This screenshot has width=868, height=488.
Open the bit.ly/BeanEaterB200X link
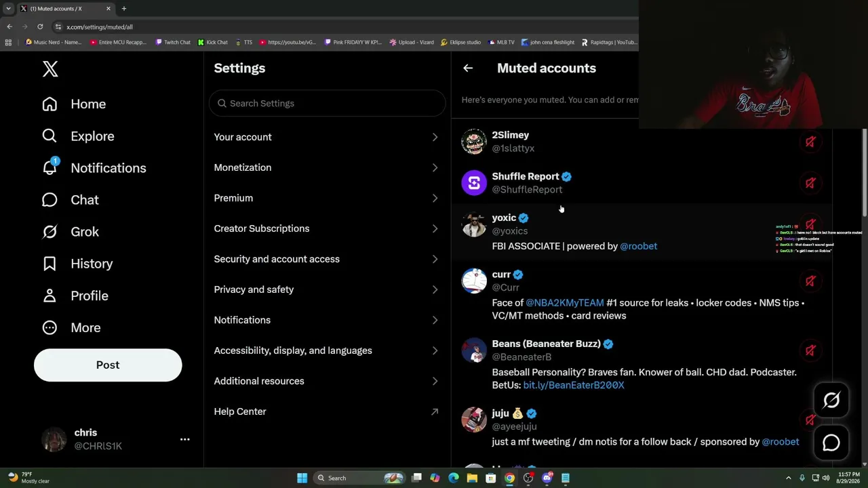pos(574,385)
